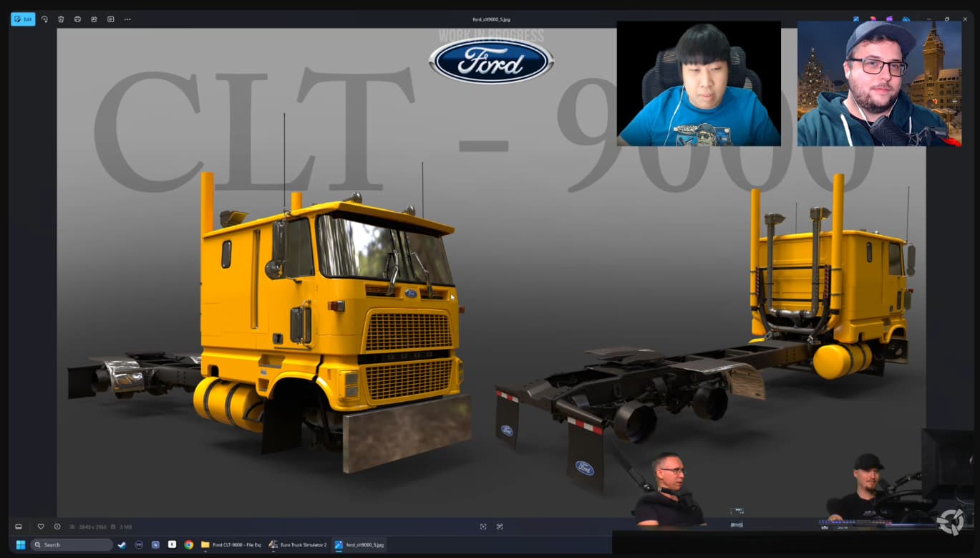Screen dimensions: 980x558
Task: Launch Google Chrome from the taskbar
Action: point(188,544)
